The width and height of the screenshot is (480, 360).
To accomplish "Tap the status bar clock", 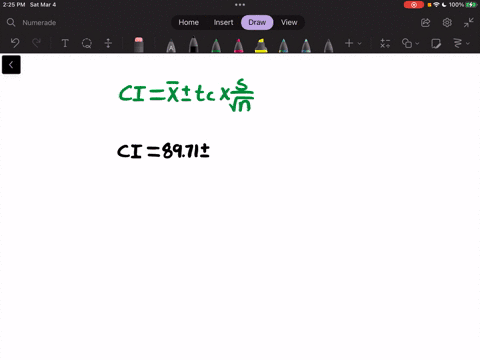I will [x=14, y=5].
